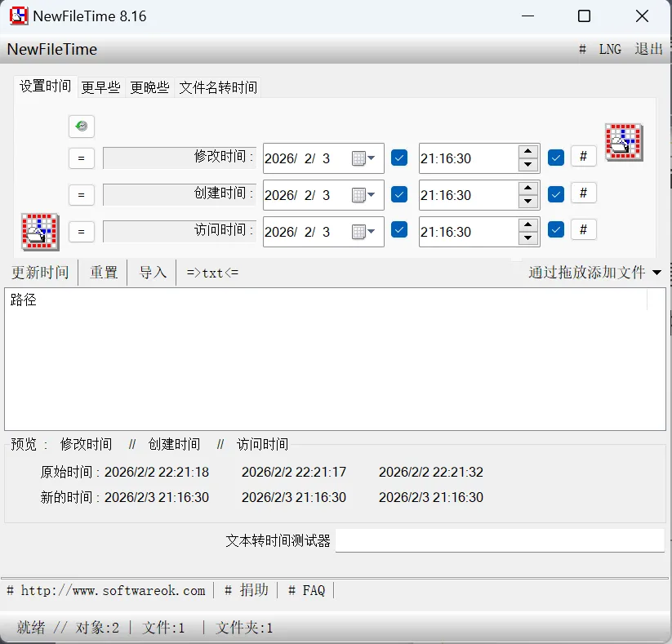This screenshot has height=644, width=672.
Task: Expand the 通过拖放添加文件 dropdown
Action: pos(656,273)
